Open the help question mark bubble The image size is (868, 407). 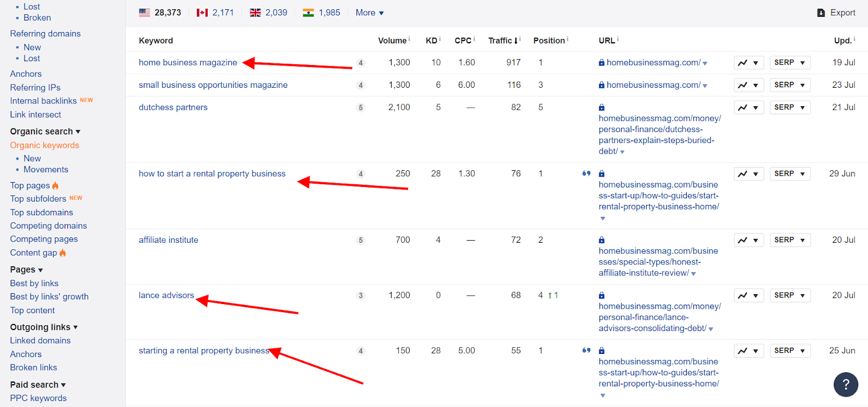[846, 385]
